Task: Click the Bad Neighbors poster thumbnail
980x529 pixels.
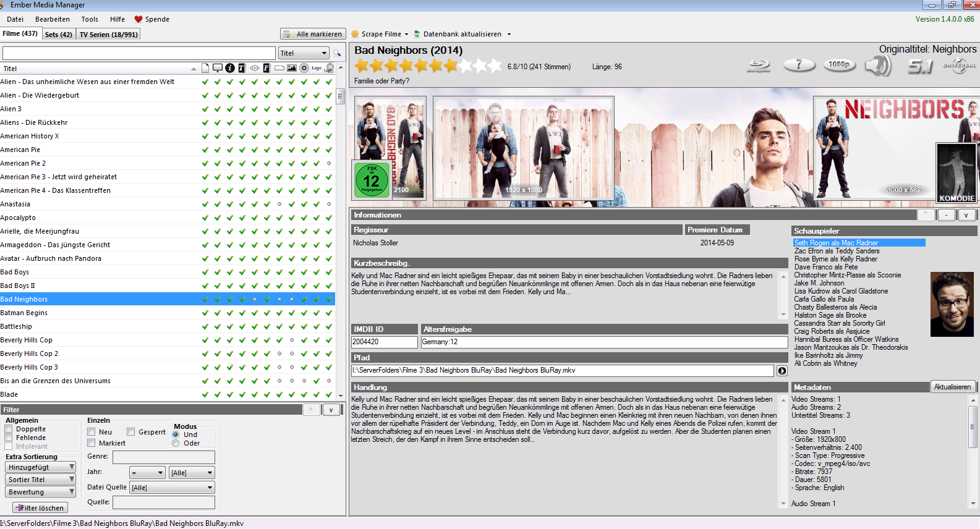Action: coord(390,148)
